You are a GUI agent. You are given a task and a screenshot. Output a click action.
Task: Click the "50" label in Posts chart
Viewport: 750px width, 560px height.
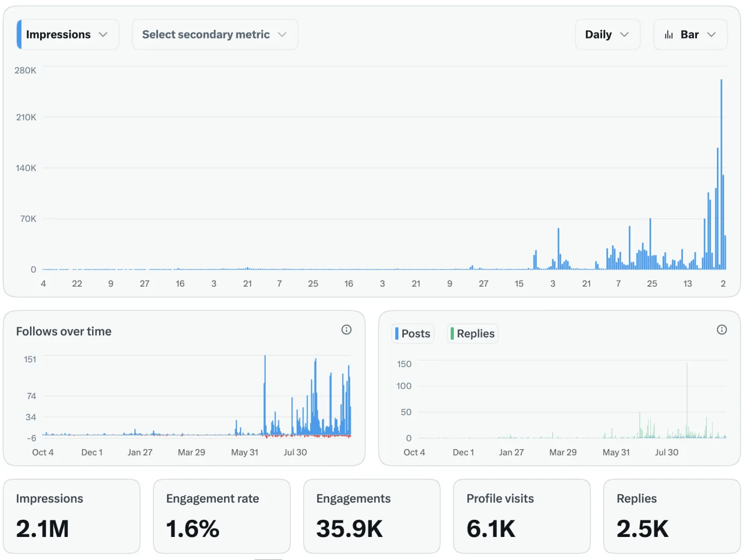(406, 412)
